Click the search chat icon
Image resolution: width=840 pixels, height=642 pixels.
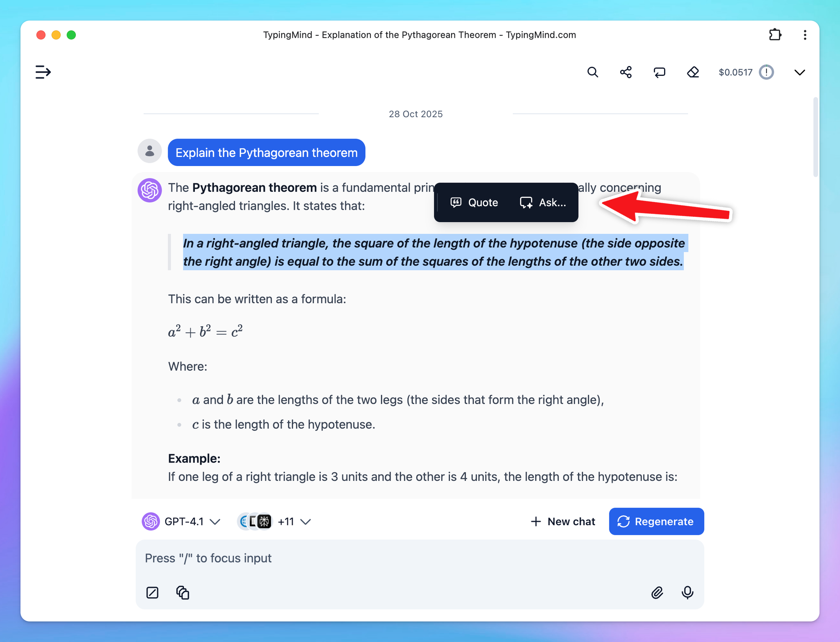pyautogui.click(x=592, y=72)
